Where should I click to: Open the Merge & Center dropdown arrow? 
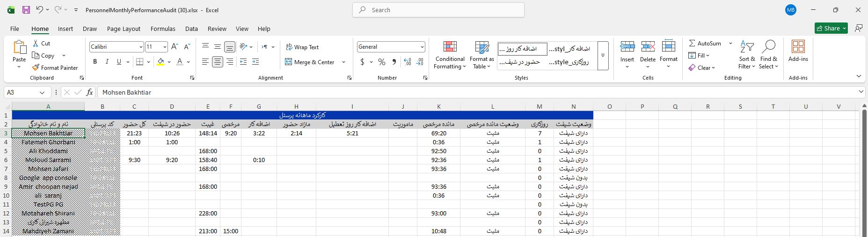[343, 62]
